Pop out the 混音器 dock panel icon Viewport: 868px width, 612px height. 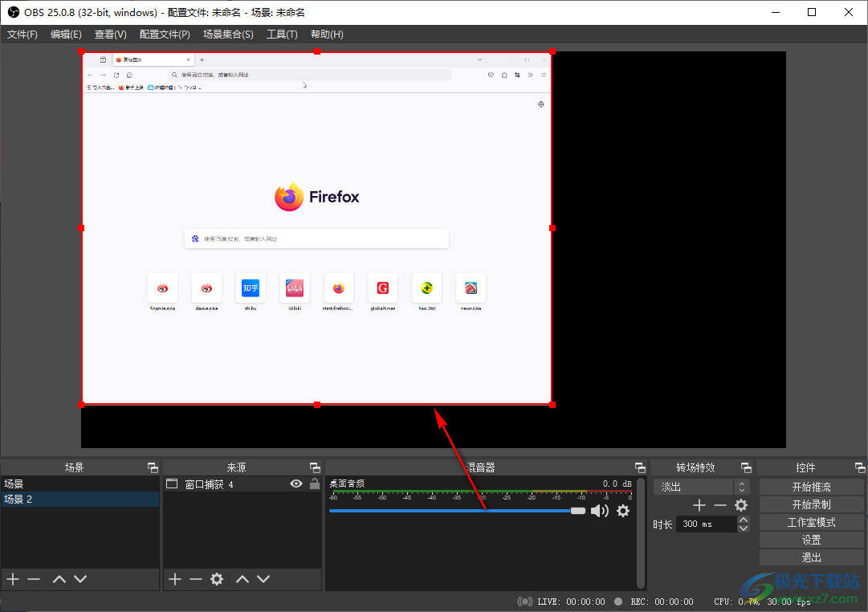pos(640,467)
